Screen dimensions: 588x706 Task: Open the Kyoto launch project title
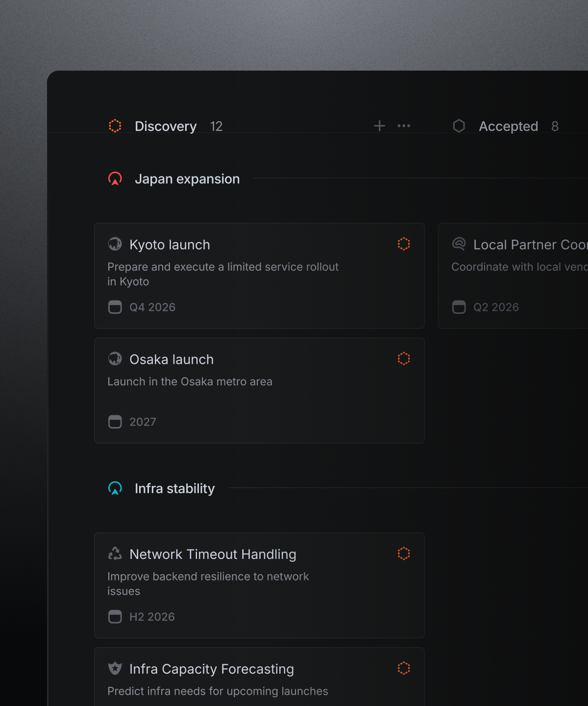(170, 245)
